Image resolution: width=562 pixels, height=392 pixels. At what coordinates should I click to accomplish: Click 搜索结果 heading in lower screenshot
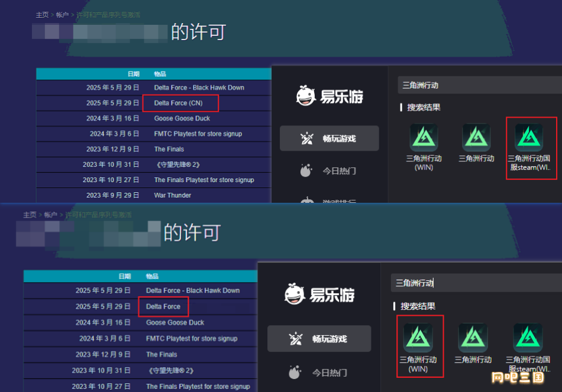pos(418,306)
